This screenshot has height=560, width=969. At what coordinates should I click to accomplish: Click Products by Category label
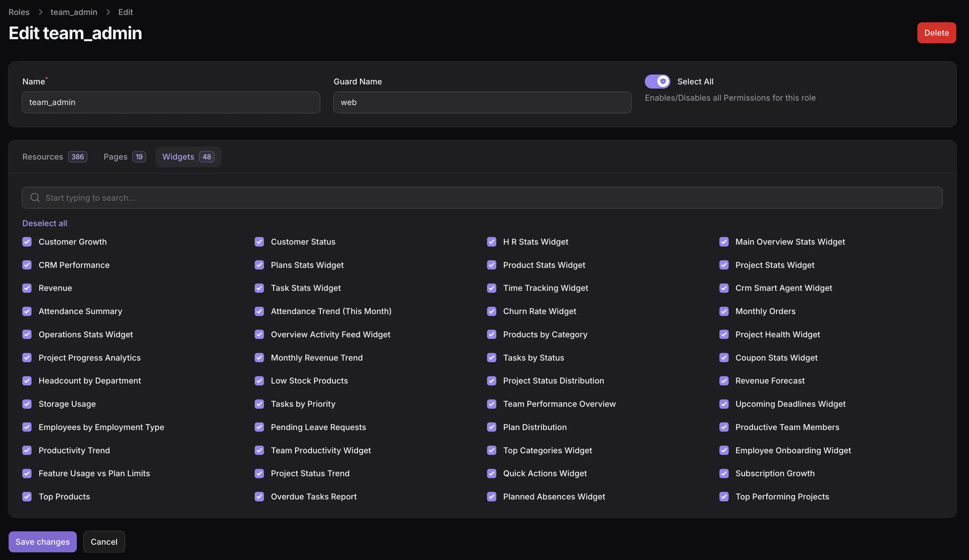click(545, 334)
